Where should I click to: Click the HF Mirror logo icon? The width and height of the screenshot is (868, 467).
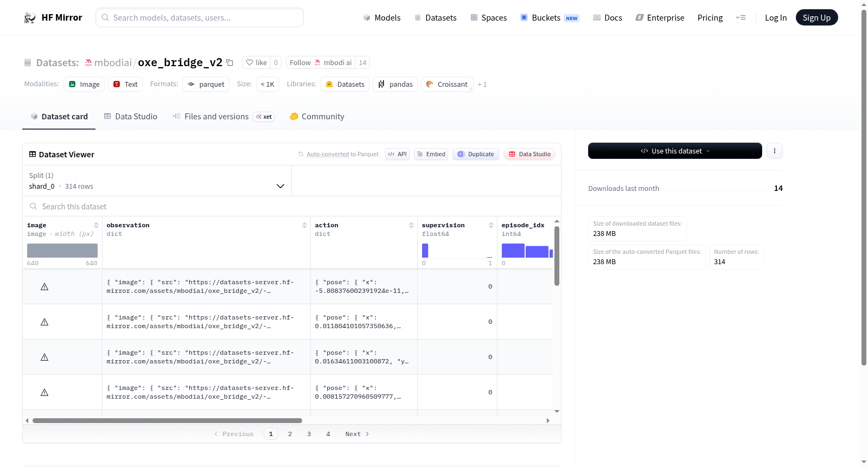(x=30, y=18)
